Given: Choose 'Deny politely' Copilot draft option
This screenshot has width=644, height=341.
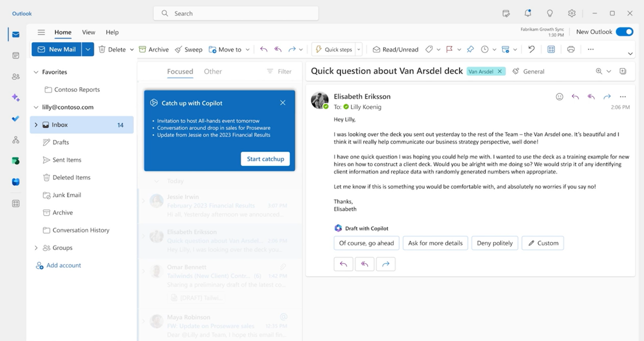Looking at the screenshot, I should coord(495,243).
